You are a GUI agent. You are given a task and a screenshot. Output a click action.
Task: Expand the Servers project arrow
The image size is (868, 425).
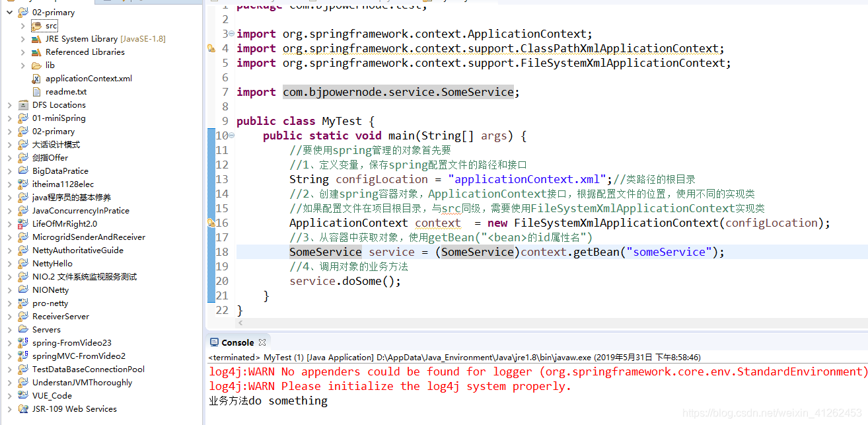point(9,330)
